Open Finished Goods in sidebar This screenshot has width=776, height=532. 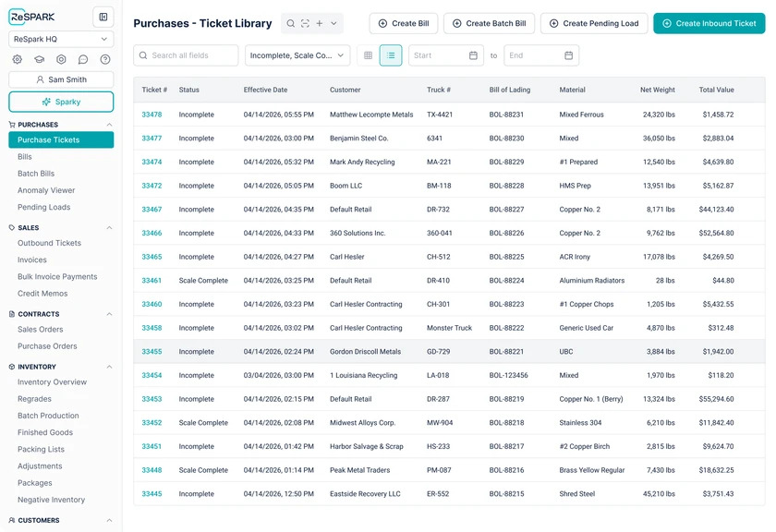[45, 432]
